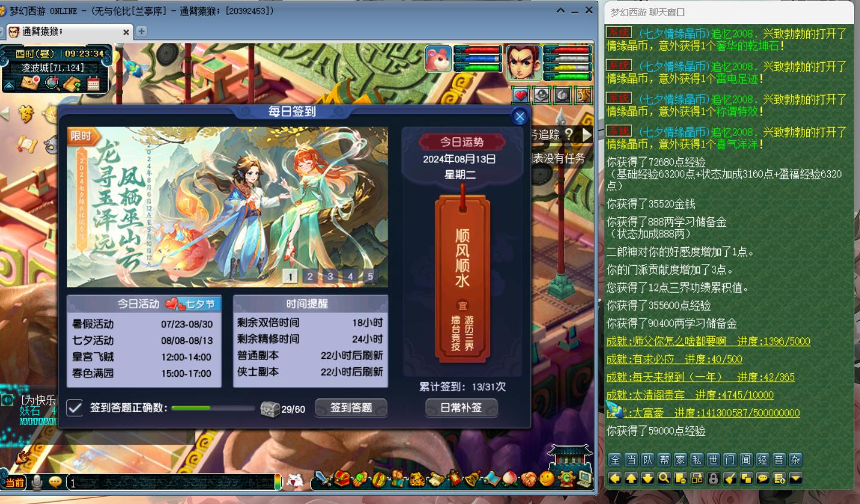Collapse left side menu with arrow
860x504 pixels.
pos(5,113)
